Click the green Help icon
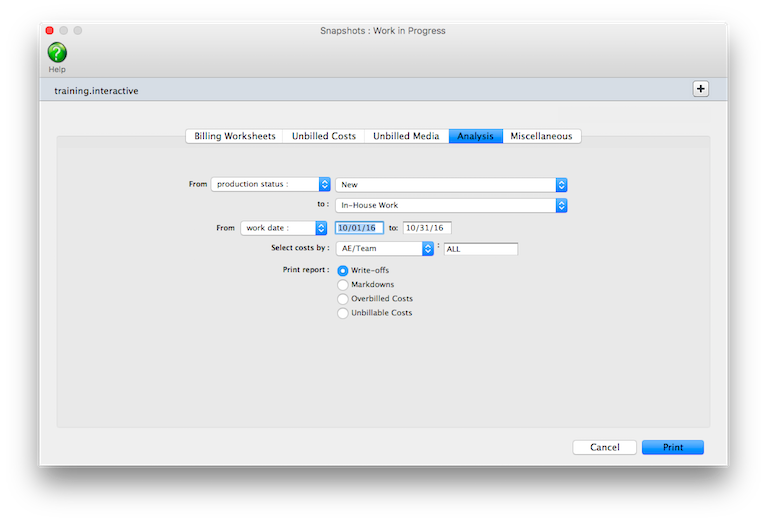This screenshot has width=767, height=522. [x=57, y=53]
